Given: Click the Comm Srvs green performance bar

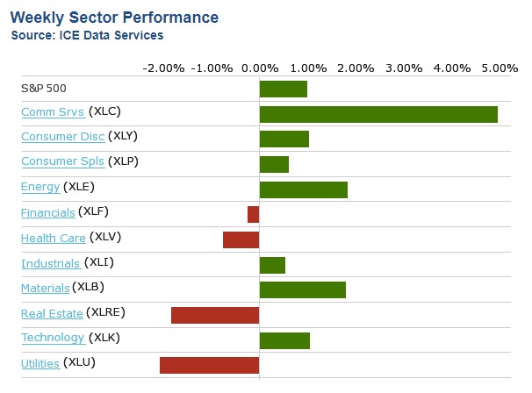Looking at the screenshot, I should (378, 114).
